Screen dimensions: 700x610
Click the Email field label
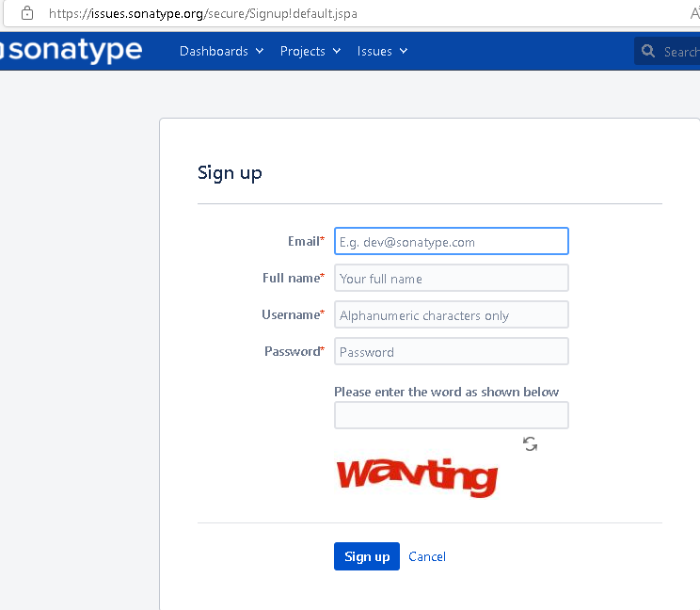(x=303, y=242)
